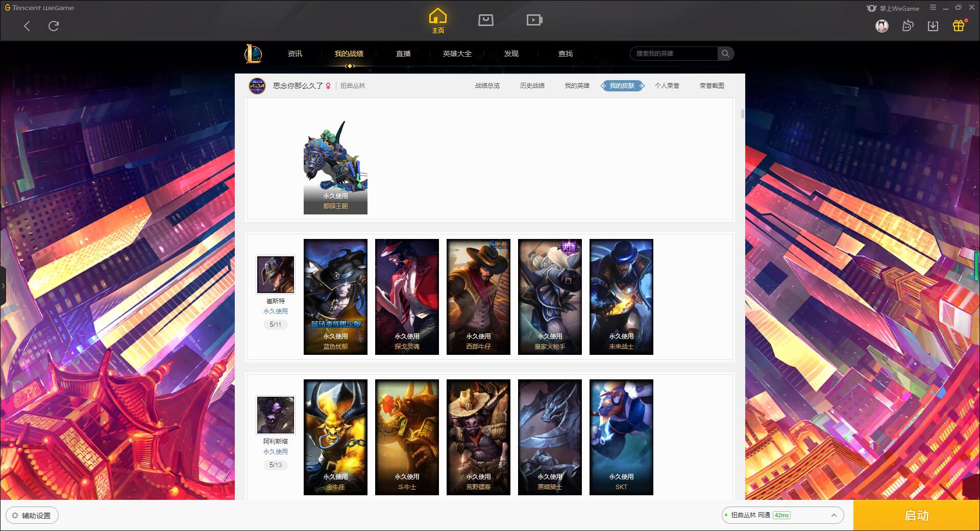
Task: Click the search magnifier button
Action: pyautogui.click(x=725, y=54)
